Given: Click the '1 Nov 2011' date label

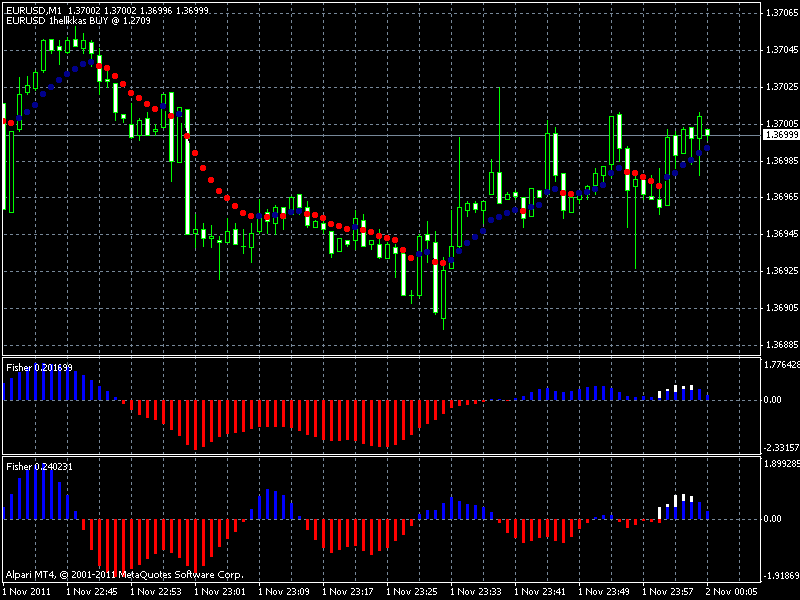Looking at the screenshot, I should (x=27, y=592).
